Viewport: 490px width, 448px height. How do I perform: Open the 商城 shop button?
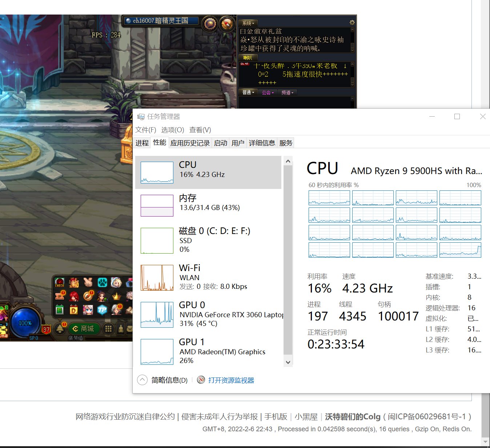pos(84,328)
